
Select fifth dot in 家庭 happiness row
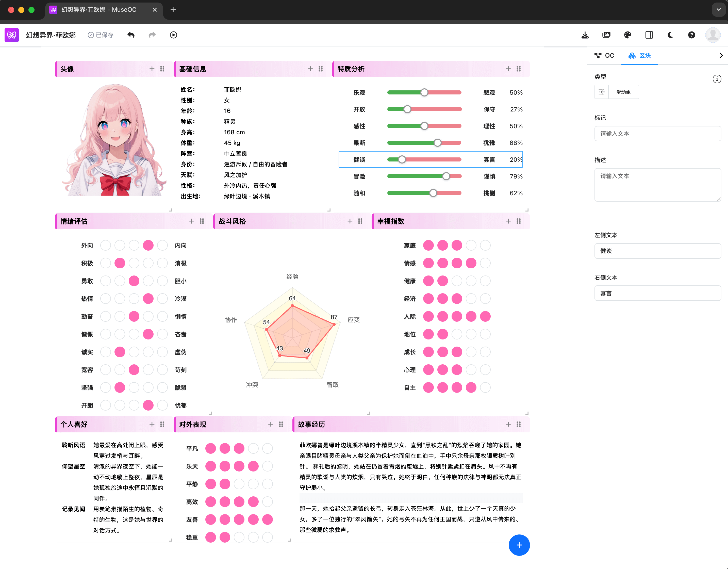pyautogui.click(x=485, y=245)
